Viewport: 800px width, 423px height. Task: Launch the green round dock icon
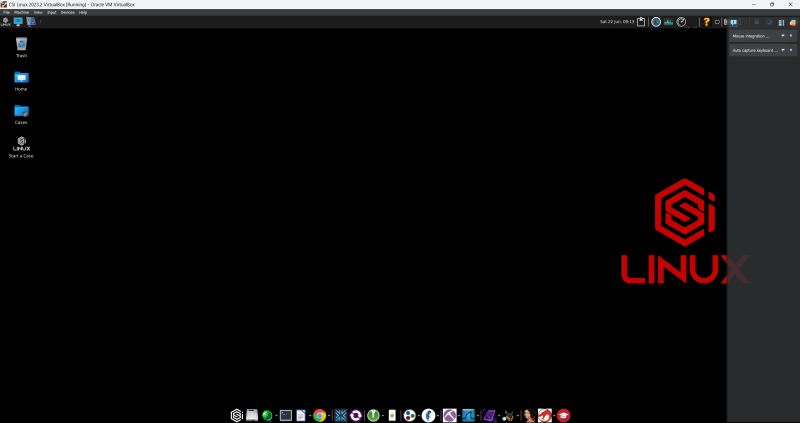373,416
